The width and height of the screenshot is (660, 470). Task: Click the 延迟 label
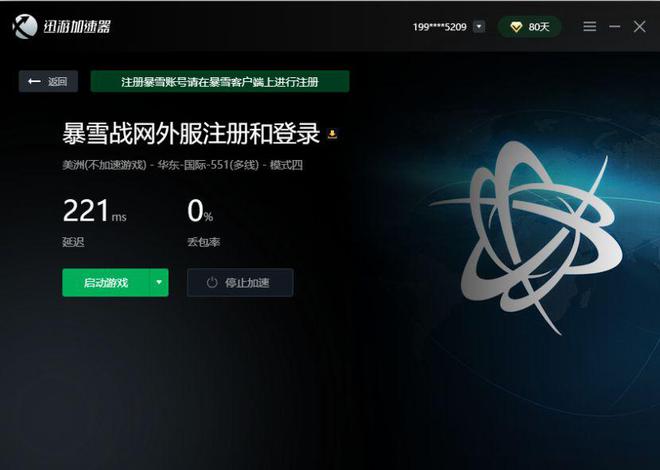click(73, 242)
